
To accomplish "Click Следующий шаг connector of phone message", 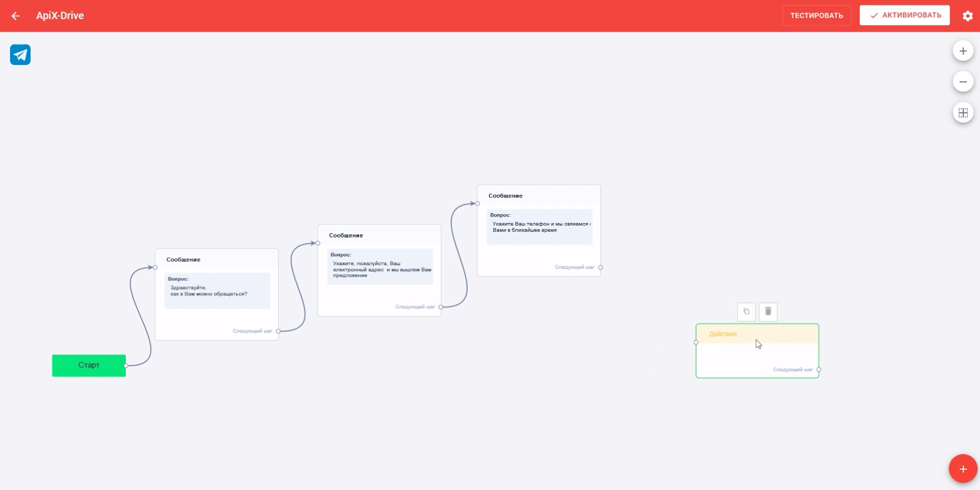I will pyautogui.click(x=600, y=268).
